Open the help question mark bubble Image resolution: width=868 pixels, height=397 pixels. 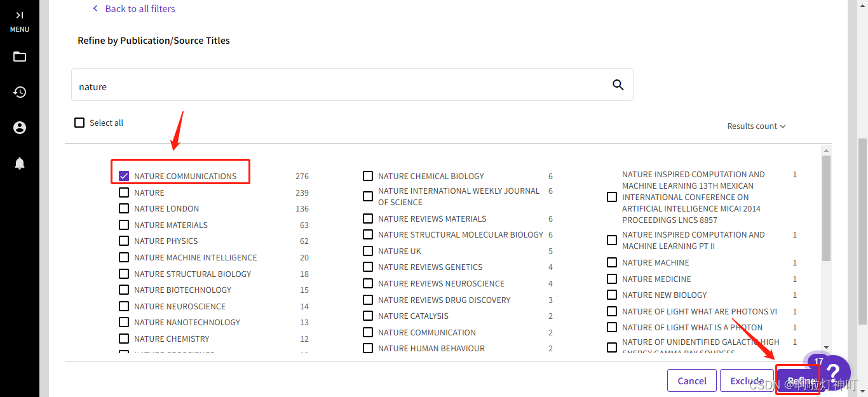click(x=832, y=373)
